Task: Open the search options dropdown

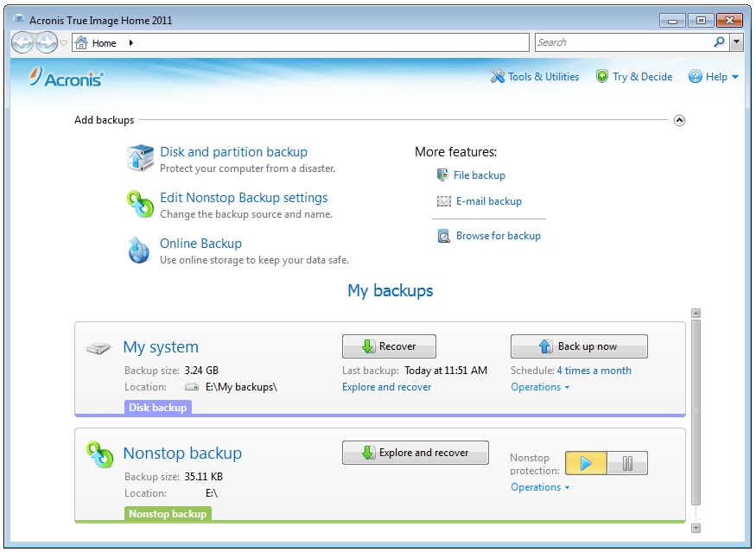Action: click(x=736, y=42)
